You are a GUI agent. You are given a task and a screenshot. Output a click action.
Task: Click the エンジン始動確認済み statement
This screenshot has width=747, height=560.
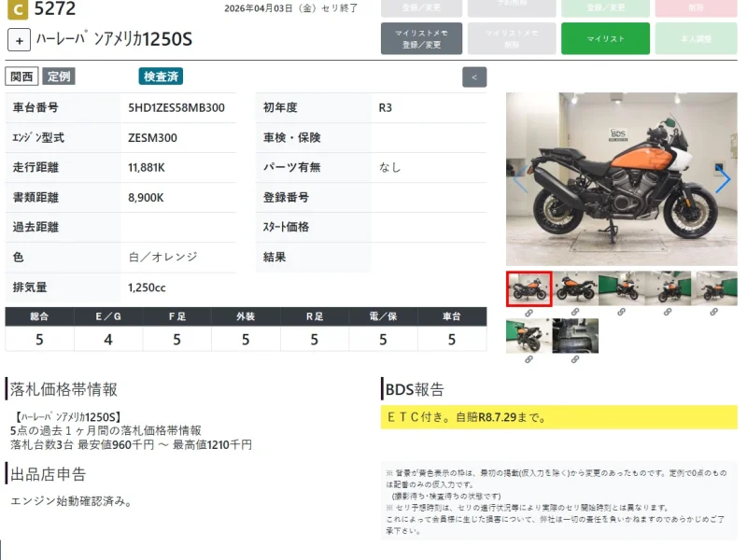72,501
